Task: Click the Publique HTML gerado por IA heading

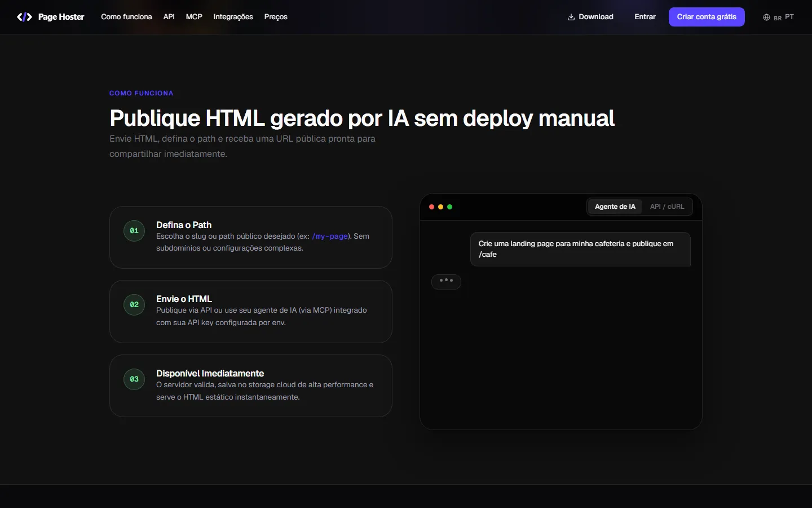Action: [x=362, y=118]
